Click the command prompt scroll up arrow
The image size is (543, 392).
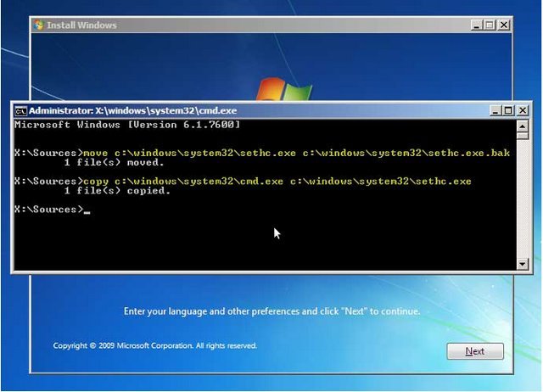coord(523,126)
